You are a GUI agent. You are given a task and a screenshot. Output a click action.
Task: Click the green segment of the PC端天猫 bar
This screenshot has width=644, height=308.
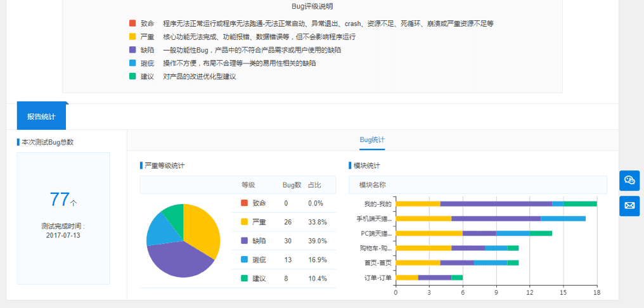click(x=541, y=233)
